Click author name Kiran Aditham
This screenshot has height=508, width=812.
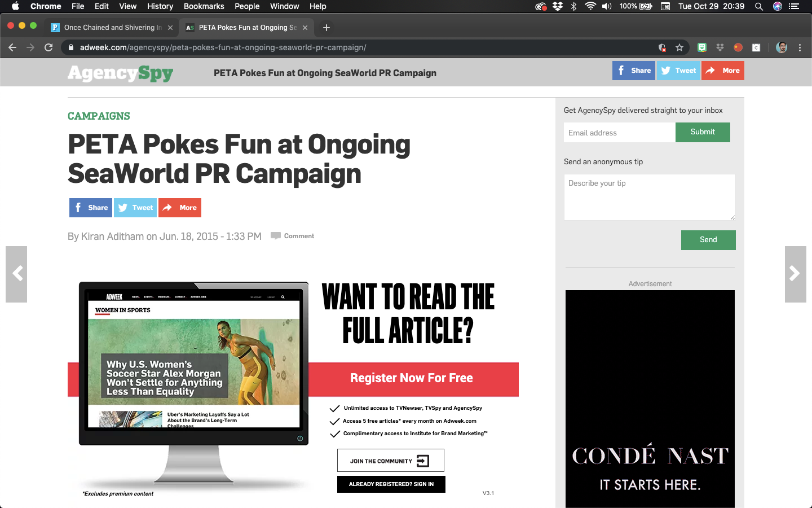[x=112, y=237]
